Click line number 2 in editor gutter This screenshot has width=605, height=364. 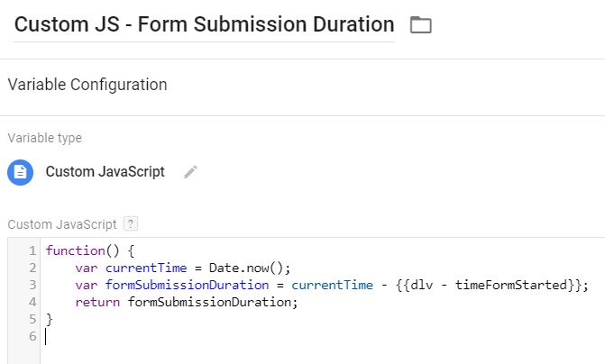tap(32, 268)
